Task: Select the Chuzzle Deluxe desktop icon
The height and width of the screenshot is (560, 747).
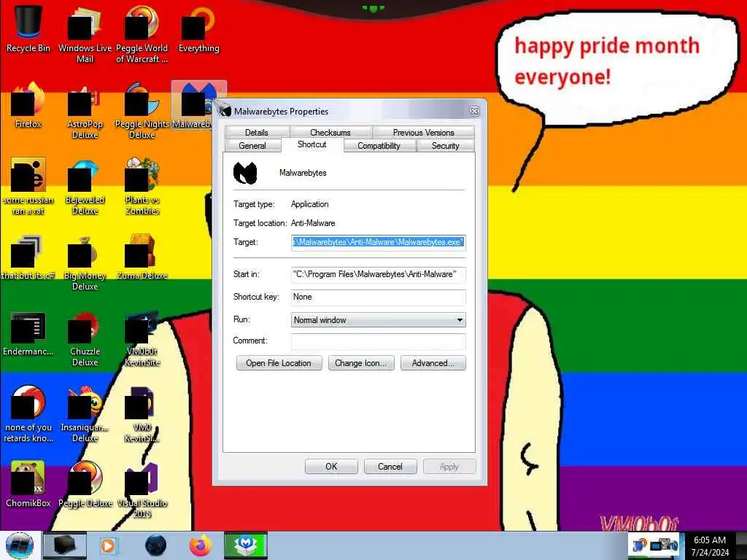Action: pyautogui.click(x=85, y=338)
